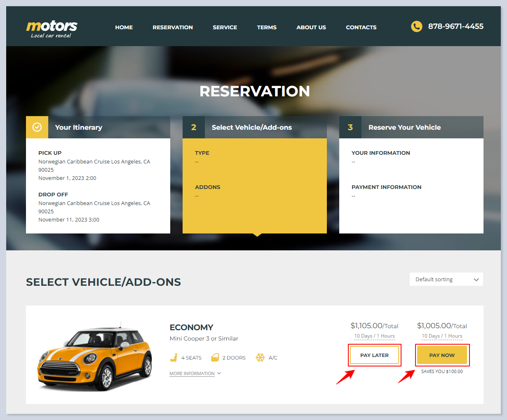The height and width of the screenshot is (420, 507).
Task: Select the Reserve Your Vehicle step header
Action: [x=404, y=127]
